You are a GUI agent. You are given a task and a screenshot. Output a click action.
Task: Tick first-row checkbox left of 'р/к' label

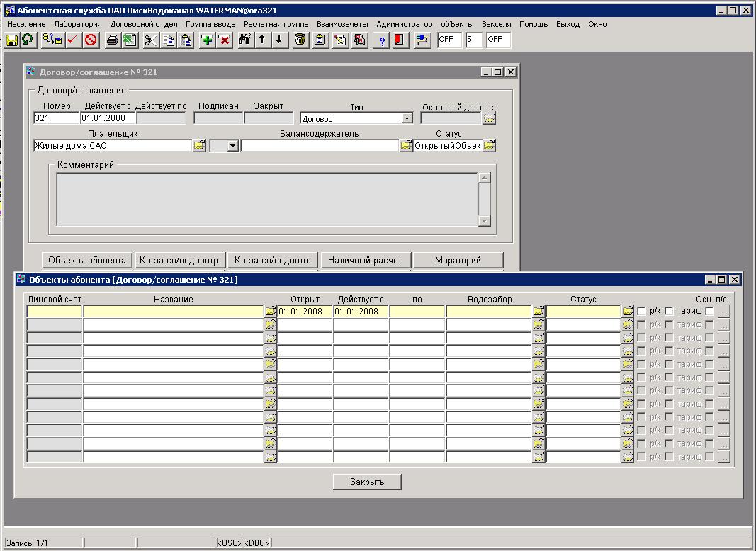(x=641, y=312)
